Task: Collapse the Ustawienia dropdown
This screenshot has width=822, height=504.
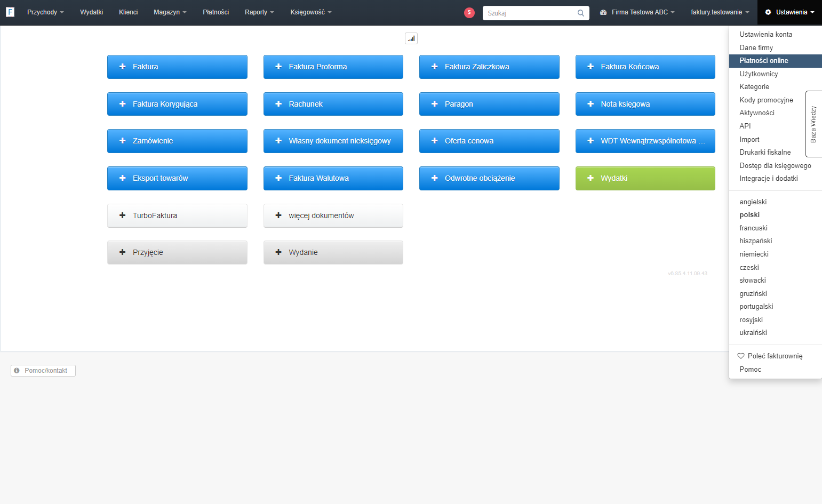Action: 789,12
